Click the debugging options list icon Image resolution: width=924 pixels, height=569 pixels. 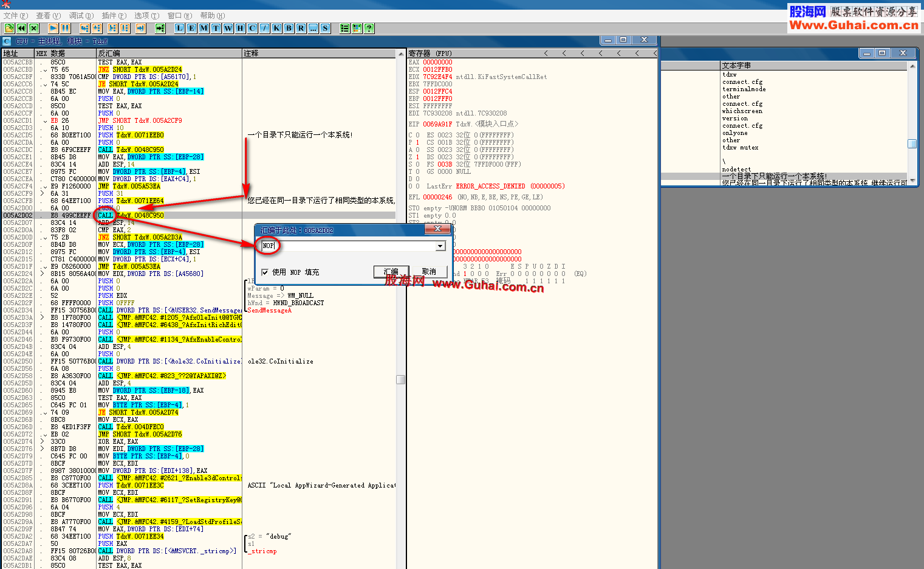click(344, 28)
